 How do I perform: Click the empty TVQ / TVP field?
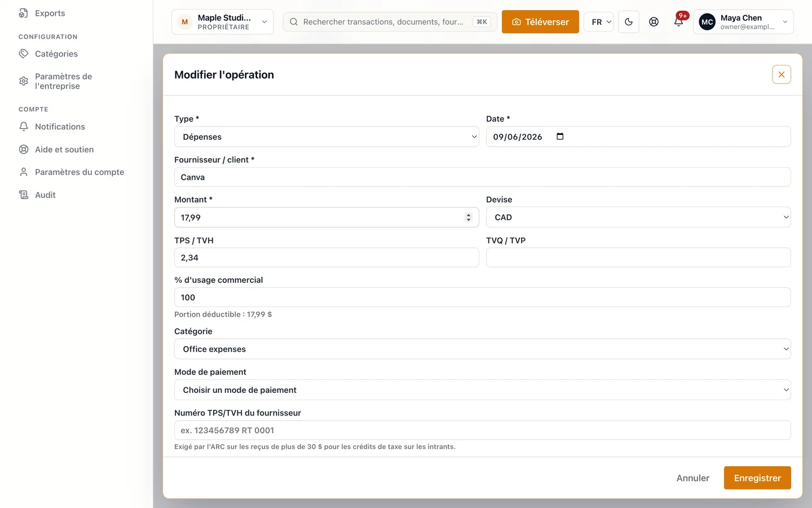pyautogui.click(x=638, y=257)
